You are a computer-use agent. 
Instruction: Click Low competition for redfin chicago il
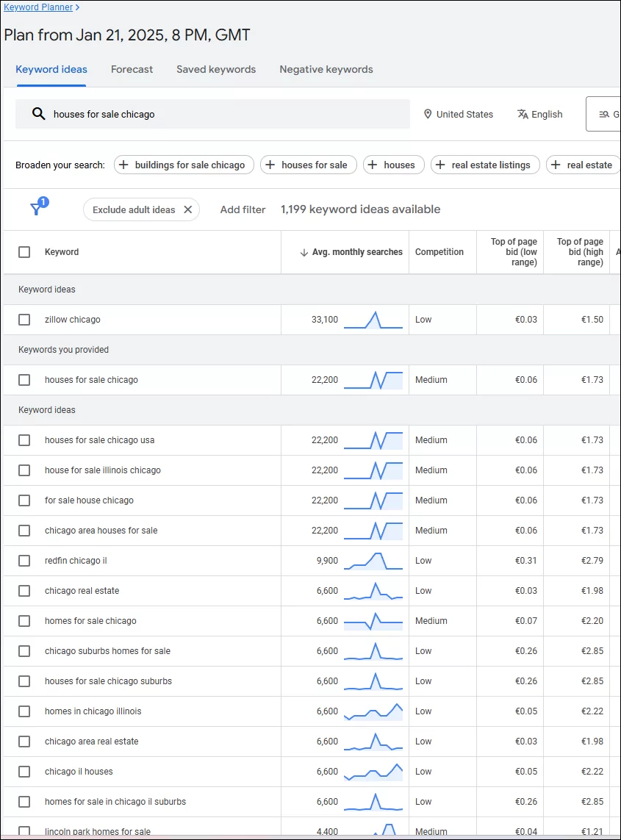pyautogui.click(x=423, y=561)
